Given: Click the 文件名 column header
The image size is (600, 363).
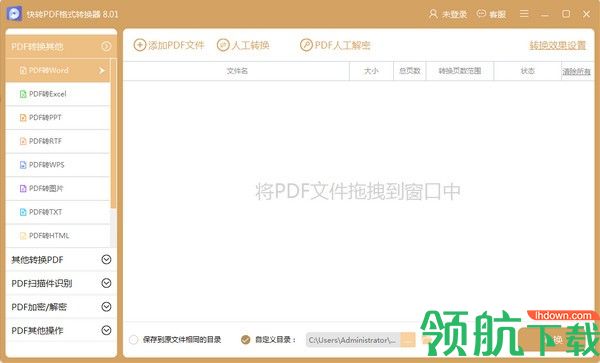Looking at the screenshot, I should (237, 71).
